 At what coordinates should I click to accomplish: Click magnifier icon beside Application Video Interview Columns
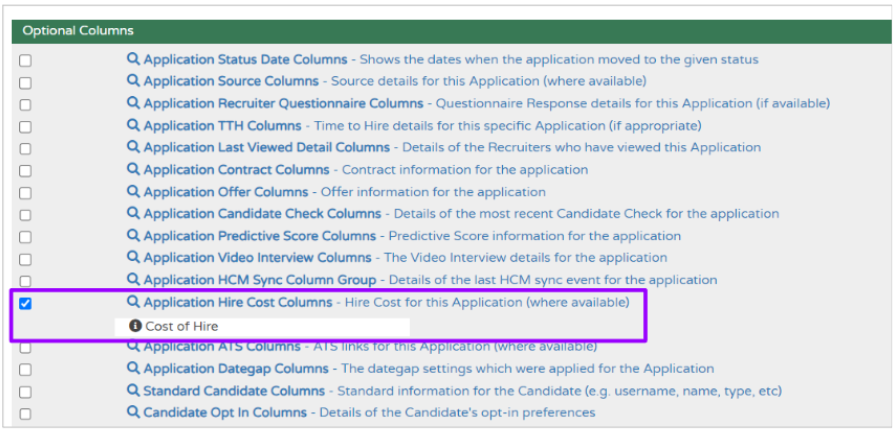coord(133,258)
